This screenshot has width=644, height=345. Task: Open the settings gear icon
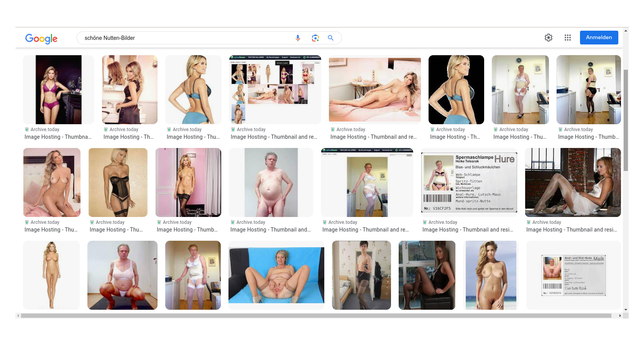(x=549, y=38)
